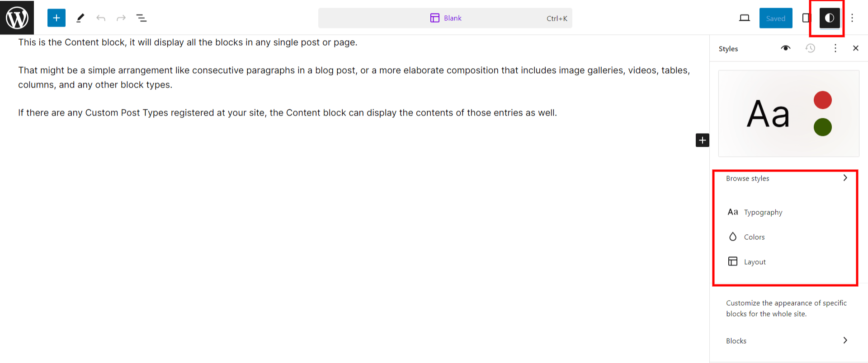Click the Blank template command bar
This screenshot has width=868, height=363.
445,18
